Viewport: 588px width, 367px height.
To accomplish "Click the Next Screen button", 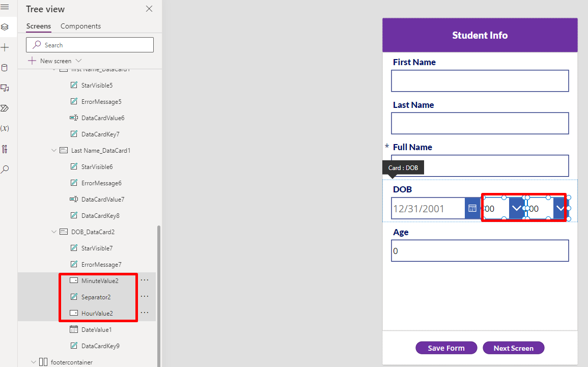I will (513, 348).
